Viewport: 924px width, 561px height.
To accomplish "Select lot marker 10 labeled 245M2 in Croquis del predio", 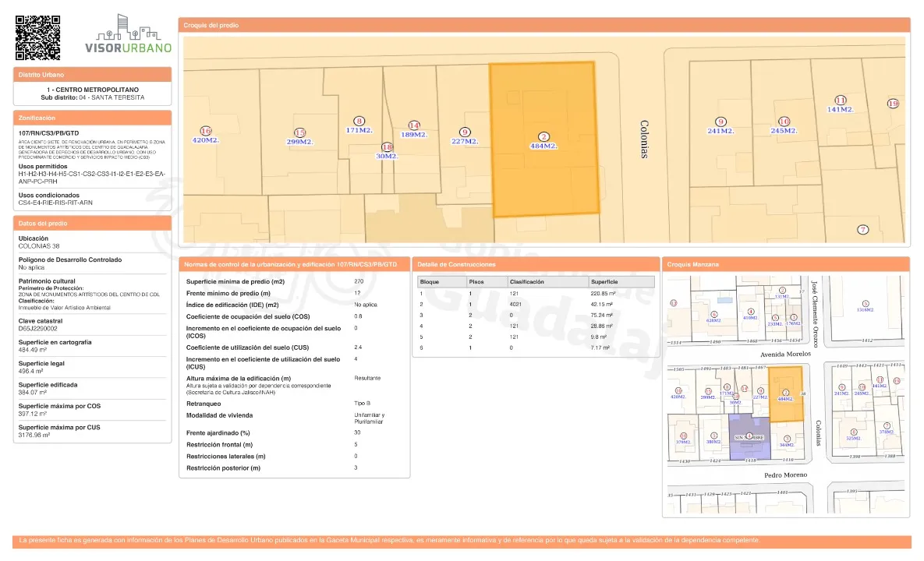I will [x=784, y=122].
